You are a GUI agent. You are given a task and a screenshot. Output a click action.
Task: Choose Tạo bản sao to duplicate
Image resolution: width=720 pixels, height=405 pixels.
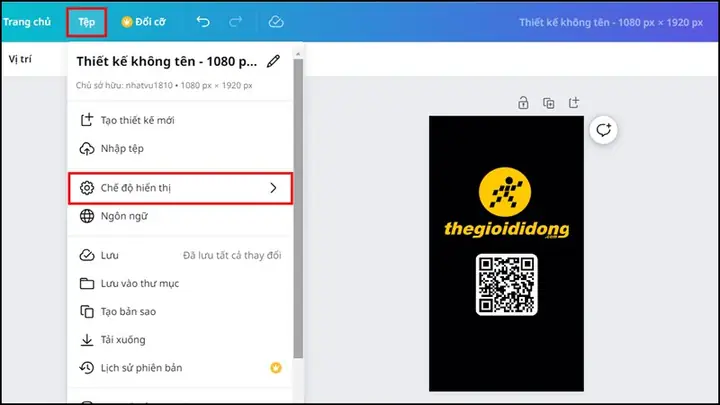tap(180, 311)
